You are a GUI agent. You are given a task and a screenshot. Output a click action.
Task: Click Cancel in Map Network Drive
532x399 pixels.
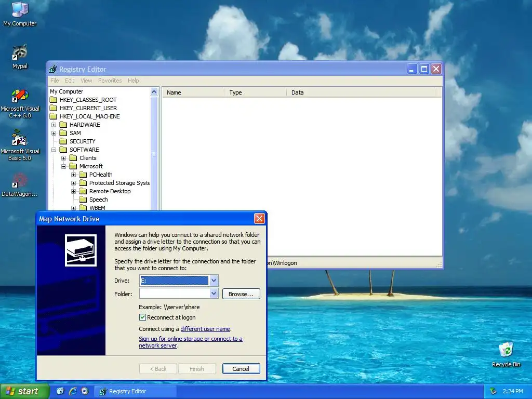[241, 369]
